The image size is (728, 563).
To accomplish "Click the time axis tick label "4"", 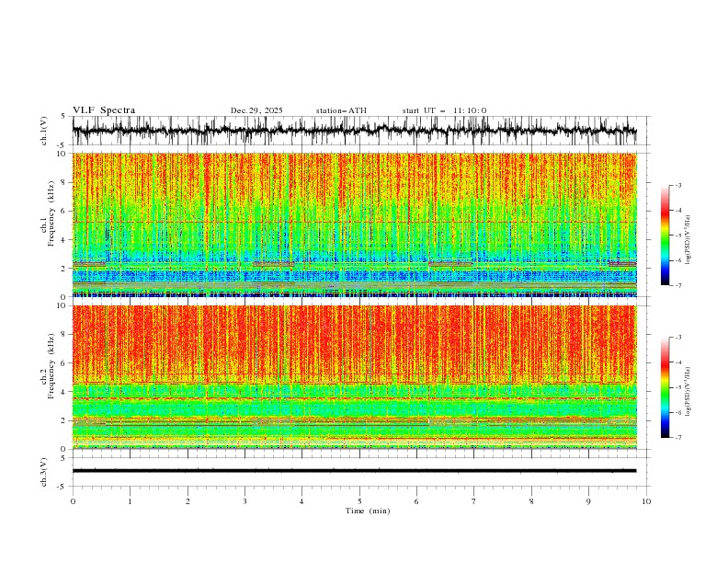I will point(301,501).
